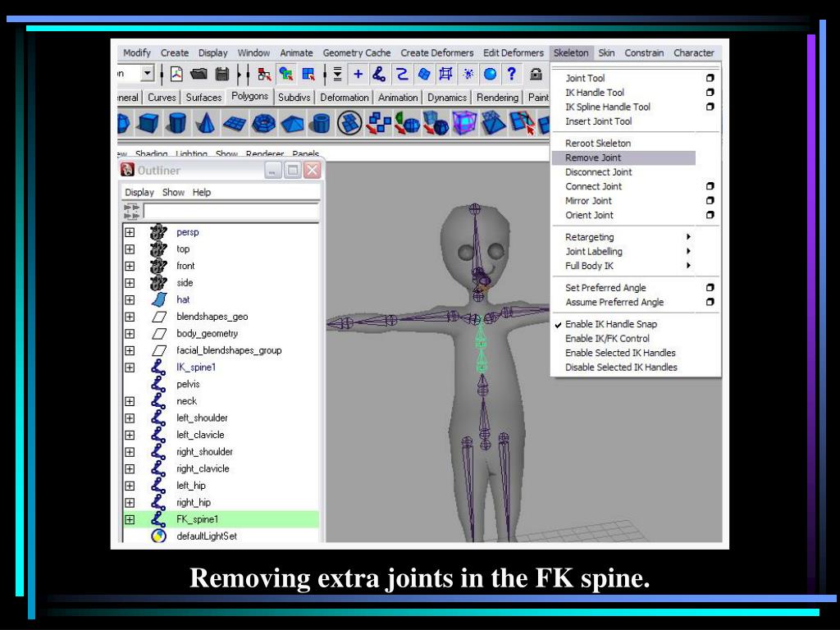Toggle the joints selection mask icon
Viewport: 840px width, 630px height.
pos(379,74)
